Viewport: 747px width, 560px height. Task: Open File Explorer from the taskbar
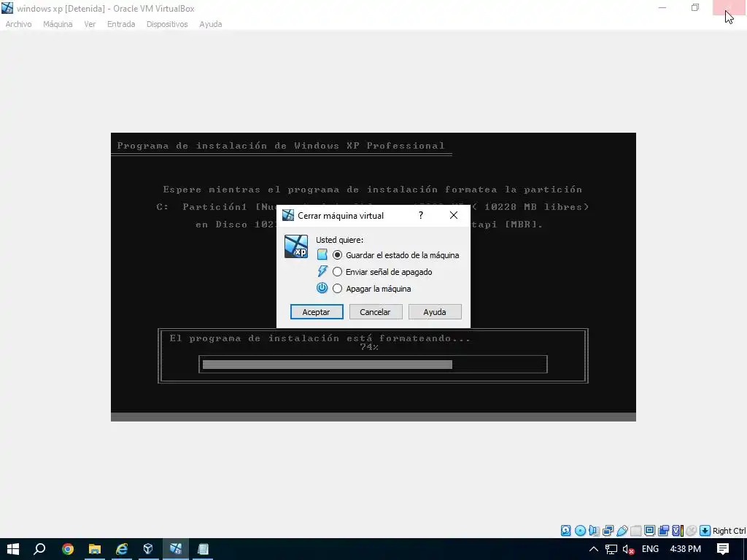click(x=94, y=549)
